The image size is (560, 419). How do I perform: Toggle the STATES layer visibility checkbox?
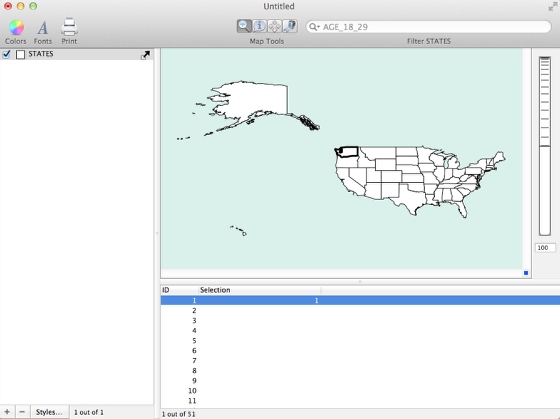[x=6, y=54]
